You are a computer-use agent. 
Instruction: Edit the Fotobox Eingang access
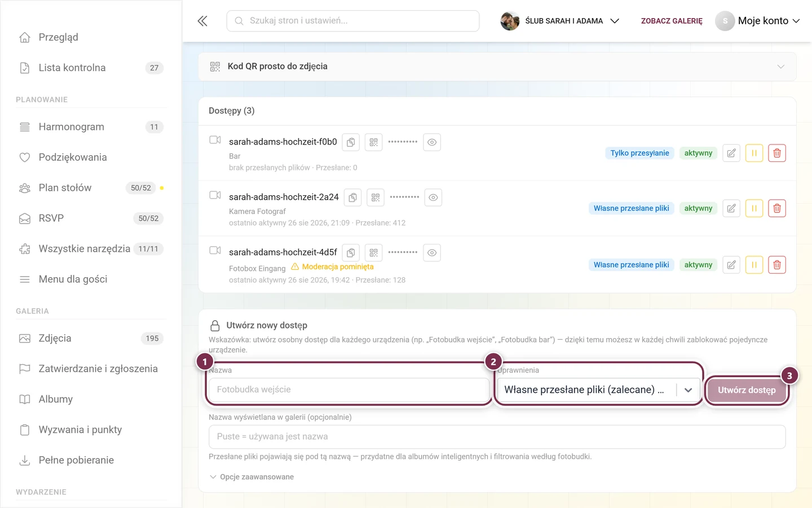click(731, 265)
